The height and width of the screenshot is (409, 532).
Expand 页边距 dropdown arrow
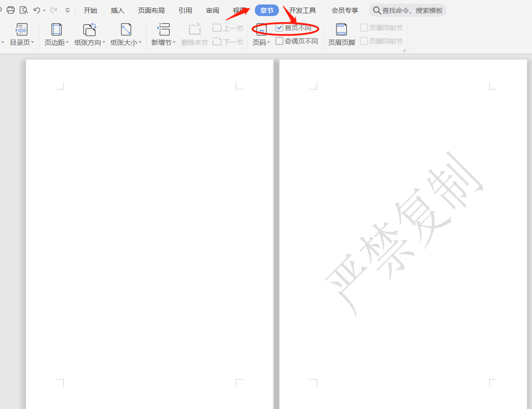67,42
